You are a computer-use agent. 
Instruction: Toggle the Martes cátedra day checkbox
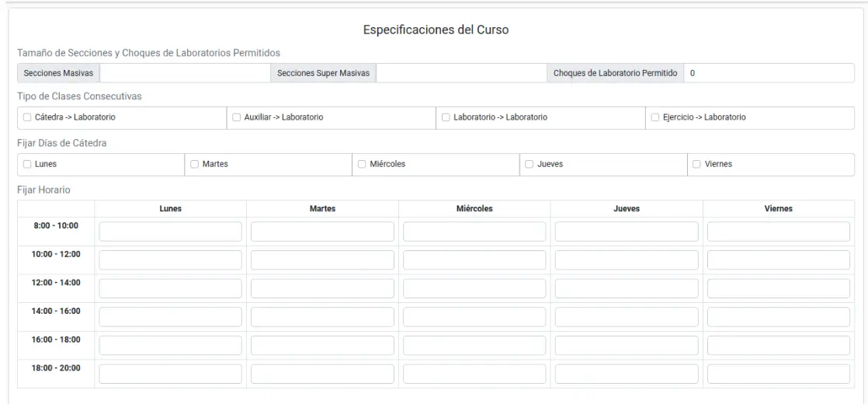point(194,165)
